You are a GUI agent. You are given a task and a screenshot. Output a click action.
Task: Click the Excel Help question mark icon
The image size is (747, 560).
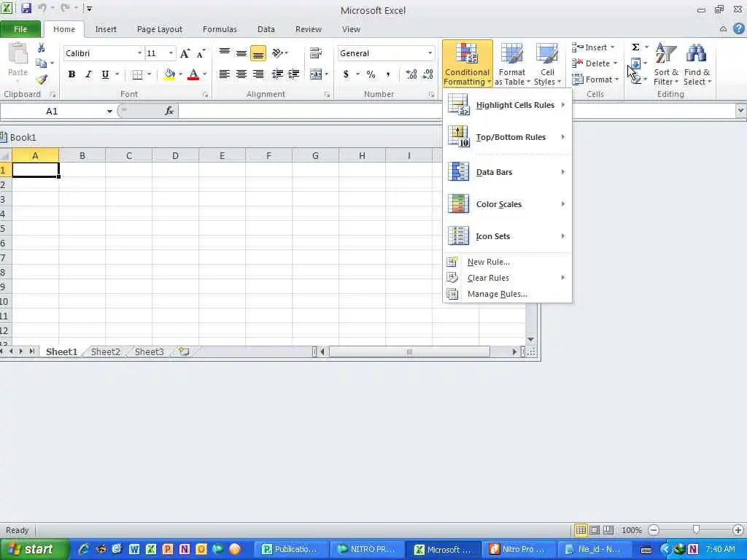click(x=739, y=28)
